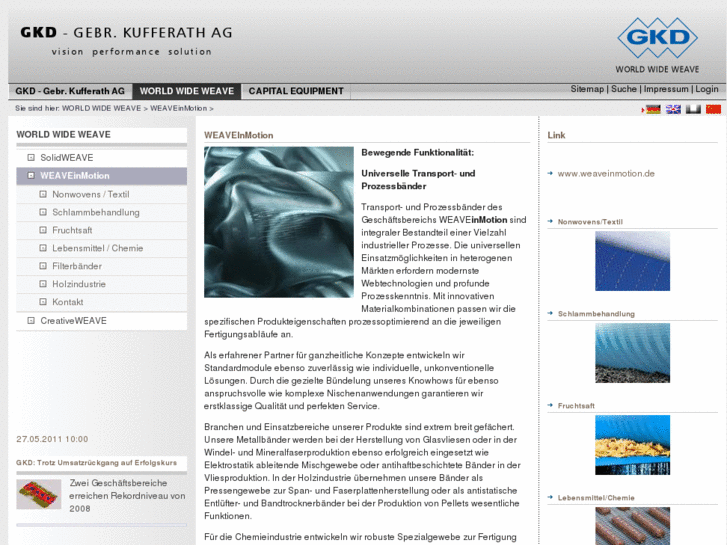Viewport: 727px width, 545px height.
Task: Open Kontakt submenu item
Action: 102,302
